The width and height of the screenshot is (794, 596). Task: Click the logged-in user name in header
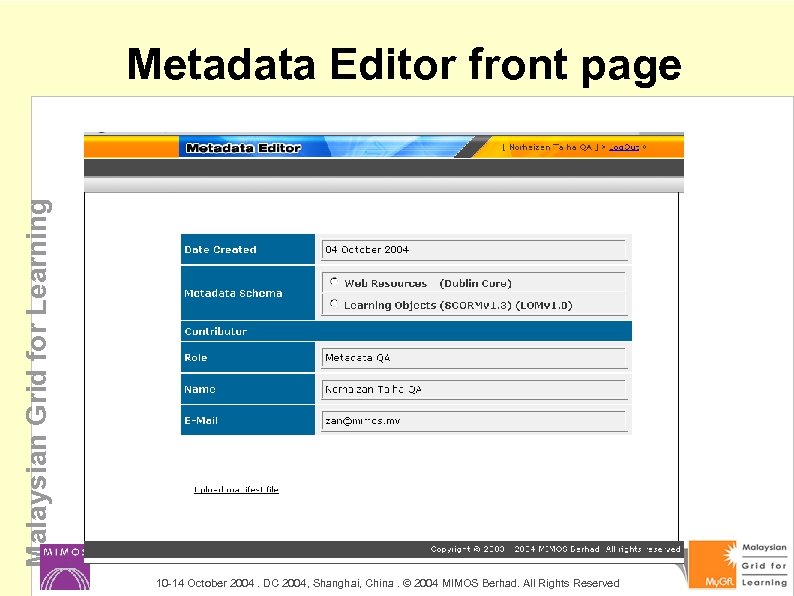[x=550, y=147]
